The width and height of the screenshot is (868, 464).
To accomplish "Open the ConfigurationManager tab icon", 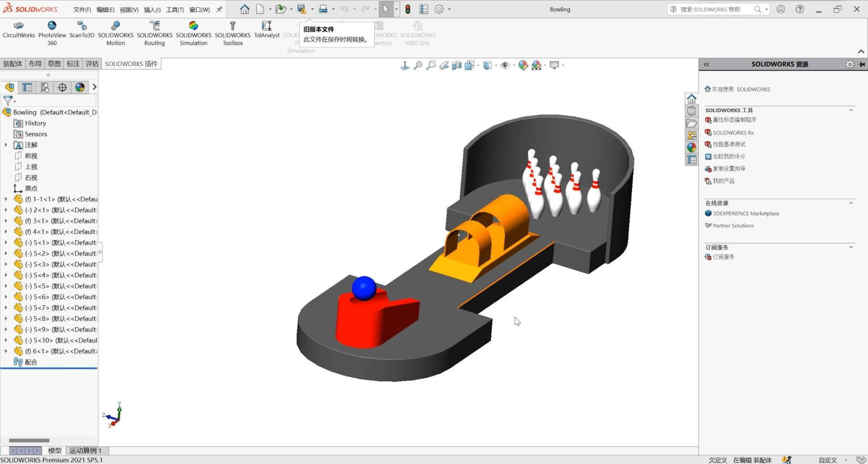I will [x=45, y=88].
